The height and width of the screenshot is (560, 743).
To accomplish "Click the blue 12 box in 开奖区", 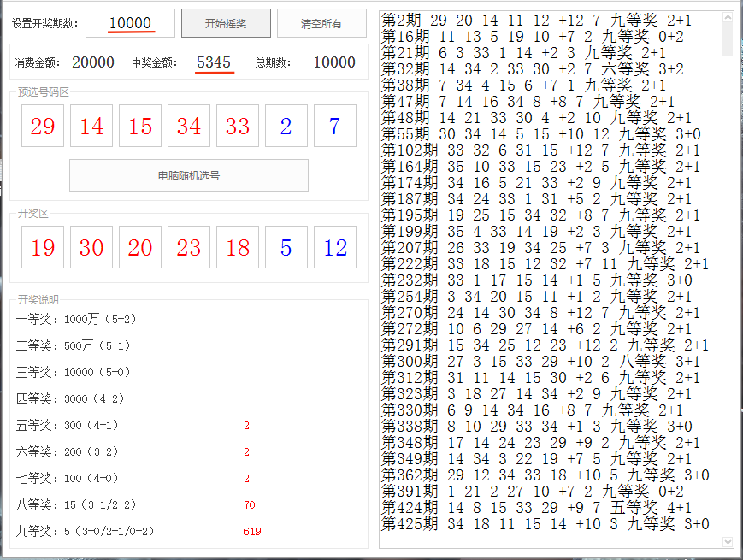I will 334,248.
